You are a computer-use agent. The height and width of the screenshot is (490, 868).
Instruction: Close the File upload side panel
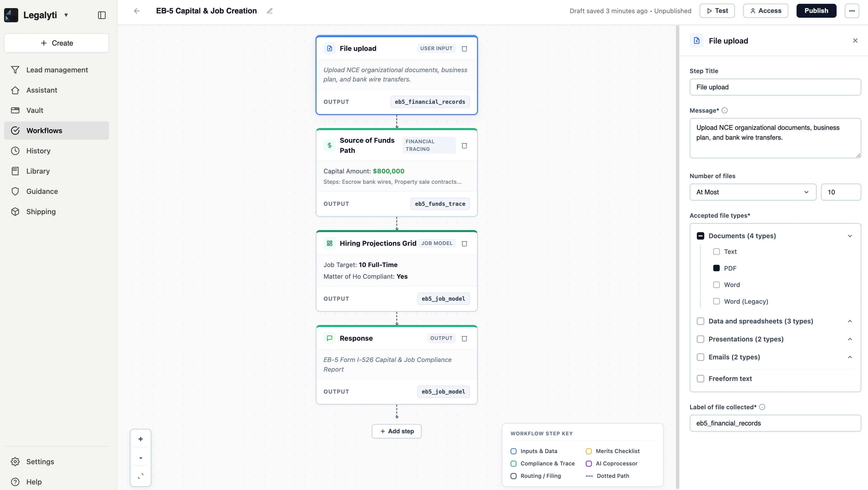pyautogui.click(x=855, y=41)
